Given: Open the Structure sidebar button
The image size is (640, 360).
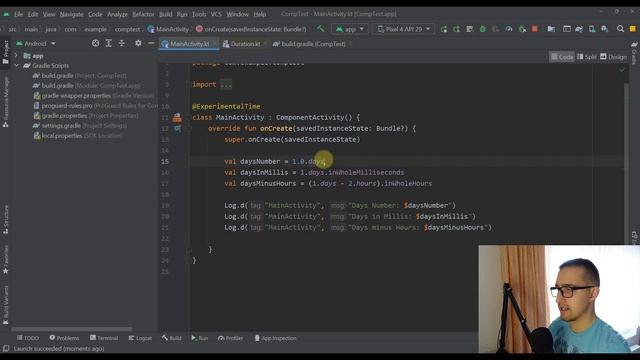Looking at the screenshot, I should [5, 220].
